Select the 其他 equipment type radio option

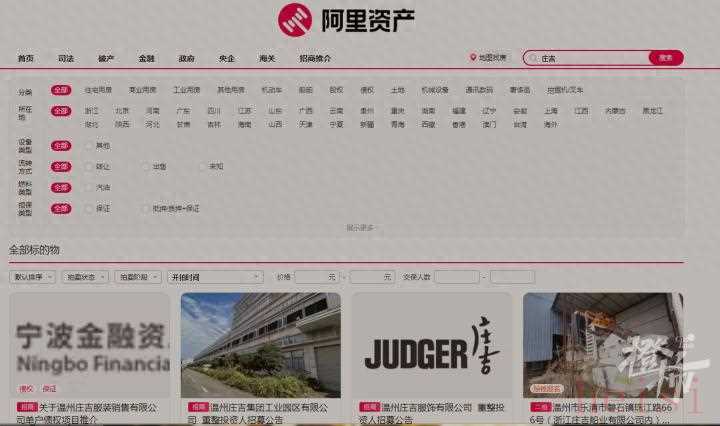[90, 146]
